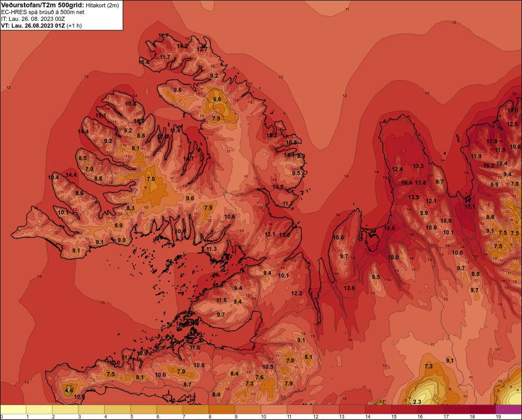Click the 17.1 temperature value
The image size is (522, 420).
pyautogui.click(x=470, y=207)
